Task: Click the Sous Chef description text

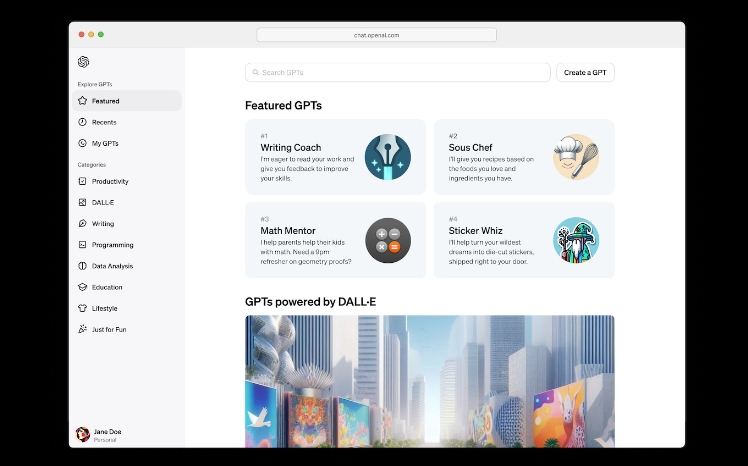Action: coord(491,169)
